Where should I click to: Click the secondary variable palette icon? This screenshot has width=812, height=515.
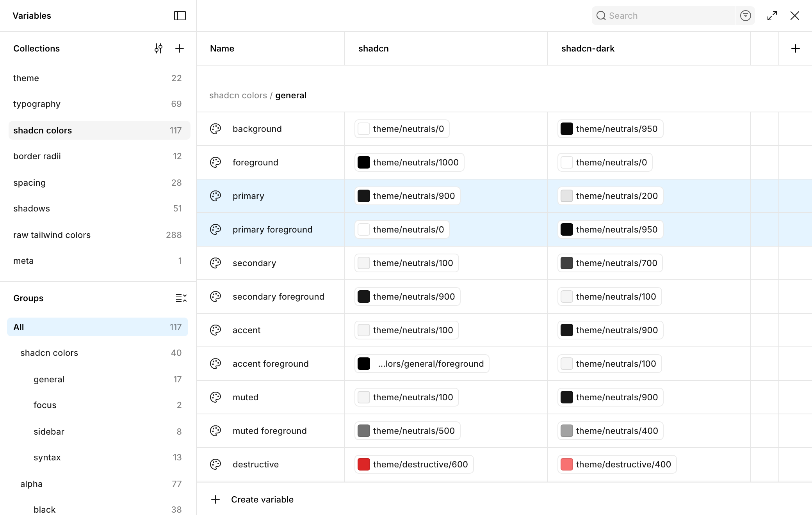point(215,263)
